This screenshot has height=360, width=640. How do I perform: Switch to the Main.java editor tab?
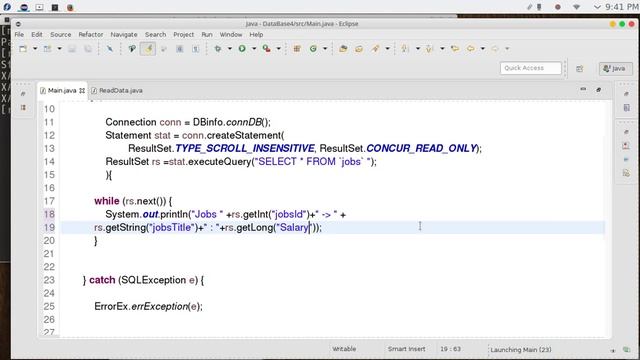tap(62, 90)
